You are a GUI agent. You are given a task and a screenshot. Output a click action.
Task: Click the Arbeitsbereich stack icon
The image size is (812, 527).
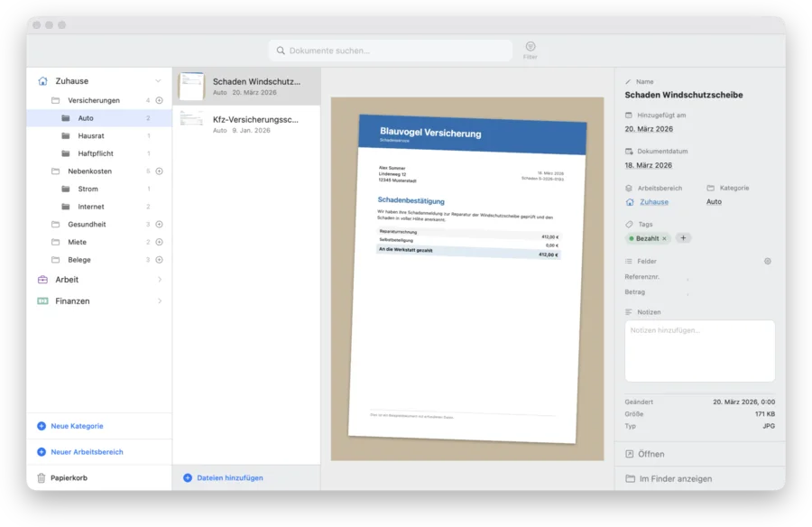click(629, 188)
